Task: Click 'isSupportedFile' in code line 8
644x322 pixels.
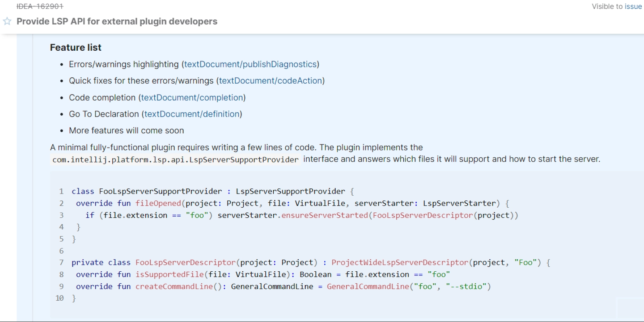Action: (x=169, y=275)
